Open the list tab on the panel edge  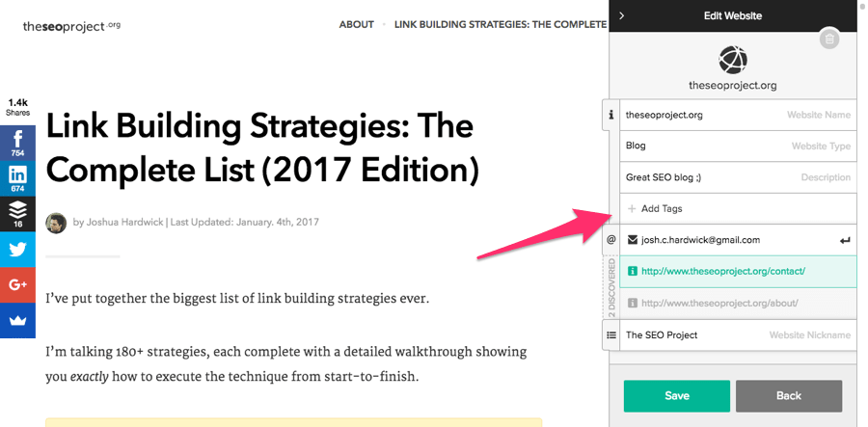pos(610,335)
